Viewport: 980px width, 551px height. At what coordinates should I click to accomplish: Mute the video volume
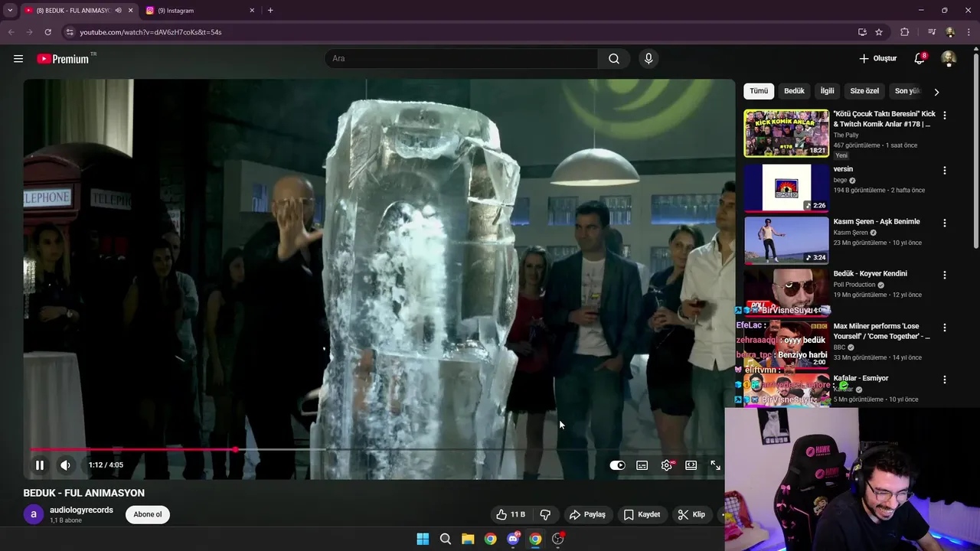[66, 465]
